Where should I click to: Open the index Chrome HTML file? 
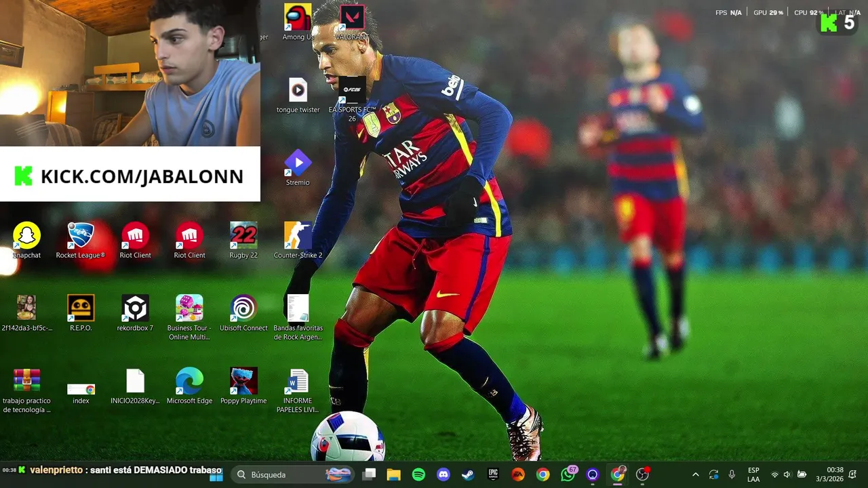(81, 393)
